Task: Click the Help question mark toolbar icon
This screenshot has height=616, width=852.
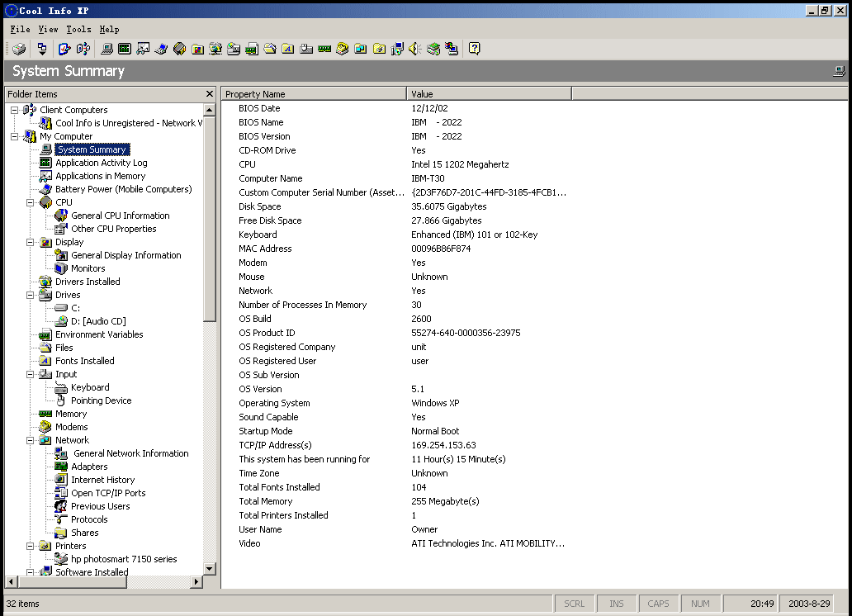Action: pos(475,49)
